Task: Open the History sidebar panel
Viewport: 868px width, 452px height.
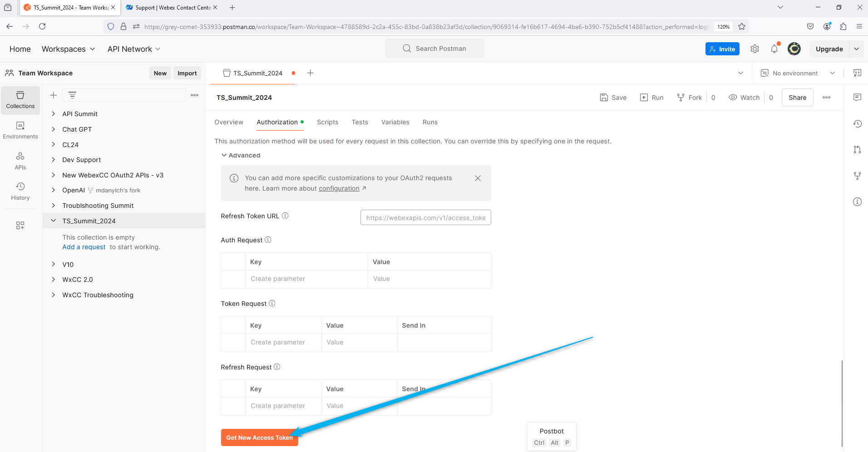Action: (20, 192)
